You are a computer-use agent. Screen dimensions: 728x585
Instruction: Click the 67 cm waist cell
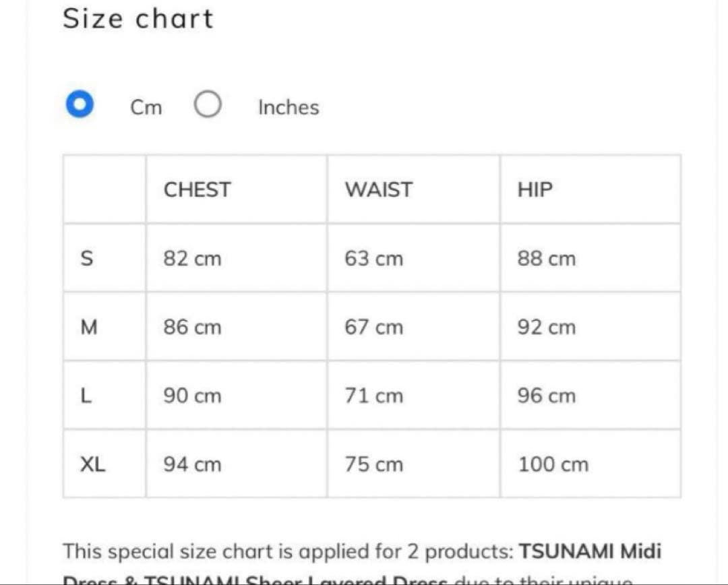pyautogui.click(x=373, y=328)
